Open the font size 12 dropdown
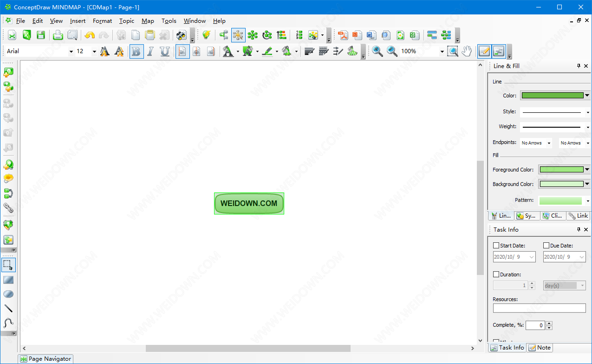Screen dimensions: 592x364 [x=94, y=52]
